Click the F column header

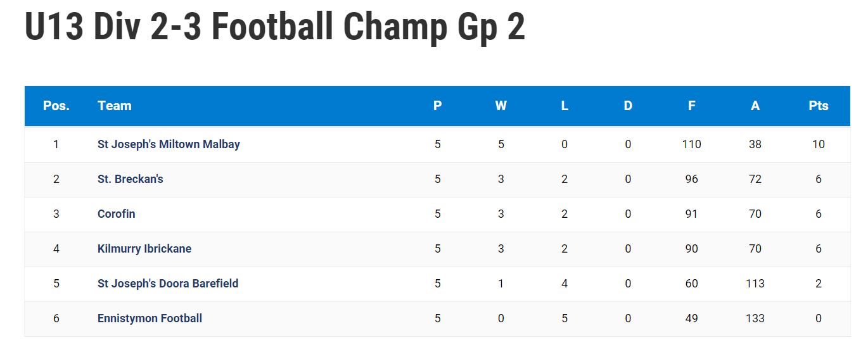click(692, 106)
